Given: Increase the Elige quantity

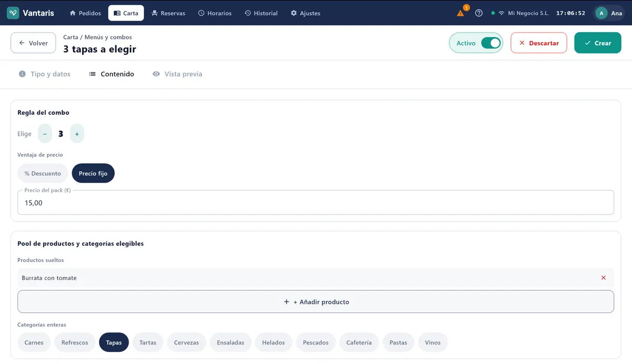Looking at the screenshot, I should [x=77, y=134].
